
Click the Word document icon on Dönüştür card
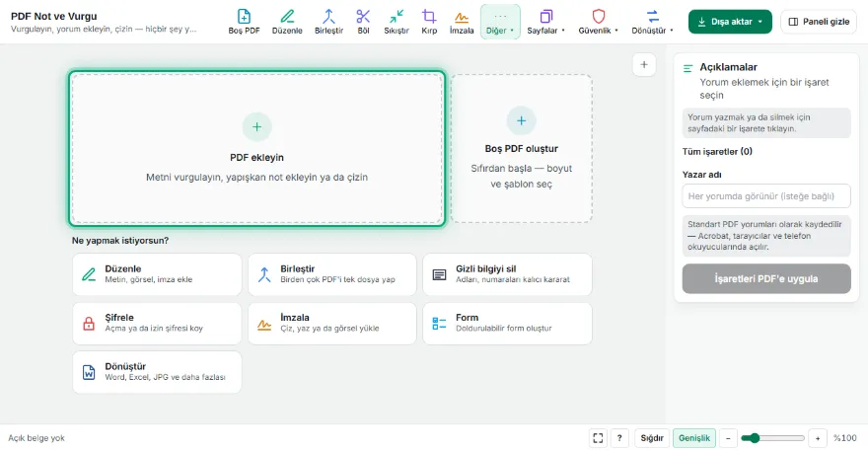pos(89,372)
